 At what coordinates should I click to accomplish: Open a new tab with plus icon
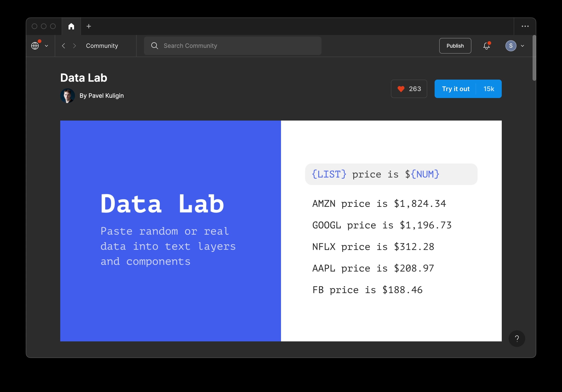(x=89, y=26)
